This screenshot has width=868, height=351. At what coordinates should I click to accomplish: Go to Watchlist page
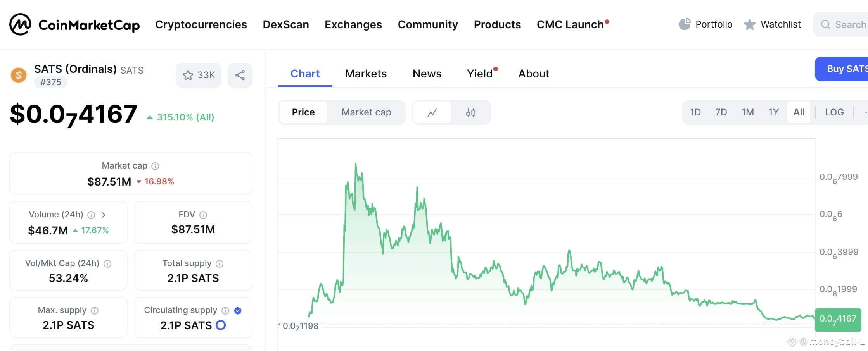tap(780, 24)
